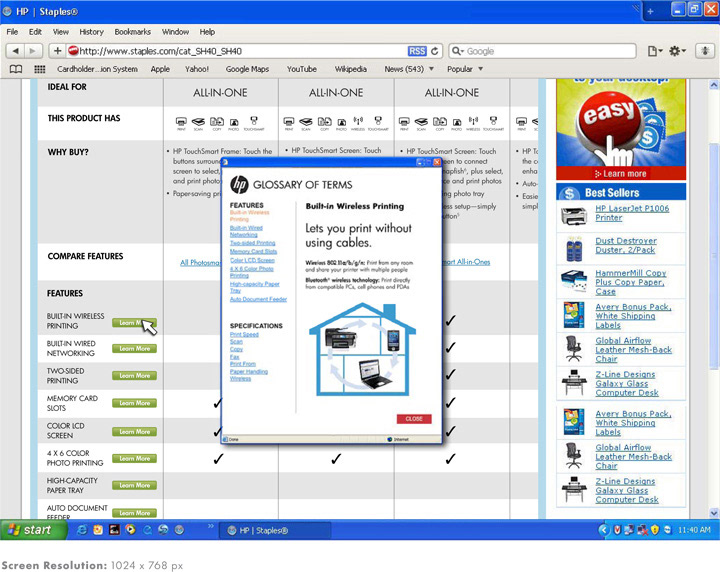Show Top Sites grid icon
The image size is (720, 572).
40,69
